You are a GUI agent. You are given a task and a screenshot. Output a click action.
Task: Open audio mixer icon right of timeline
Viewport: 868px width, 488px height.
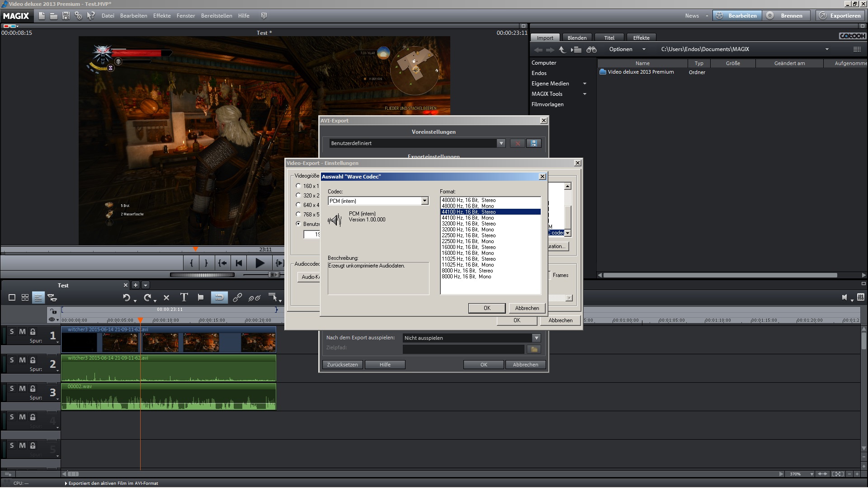[x=860, y=297]
